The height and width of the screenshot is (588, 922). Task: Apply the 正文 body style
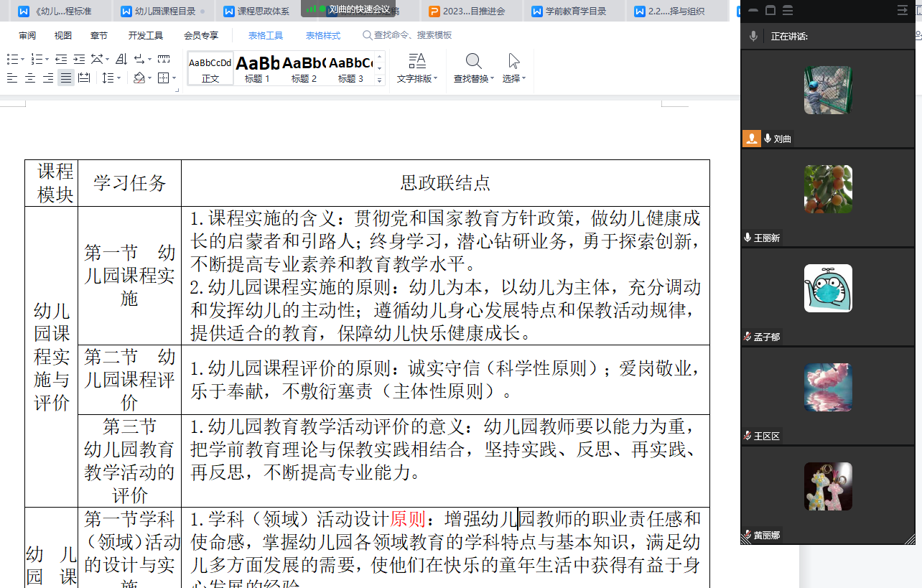pos(210,68)
